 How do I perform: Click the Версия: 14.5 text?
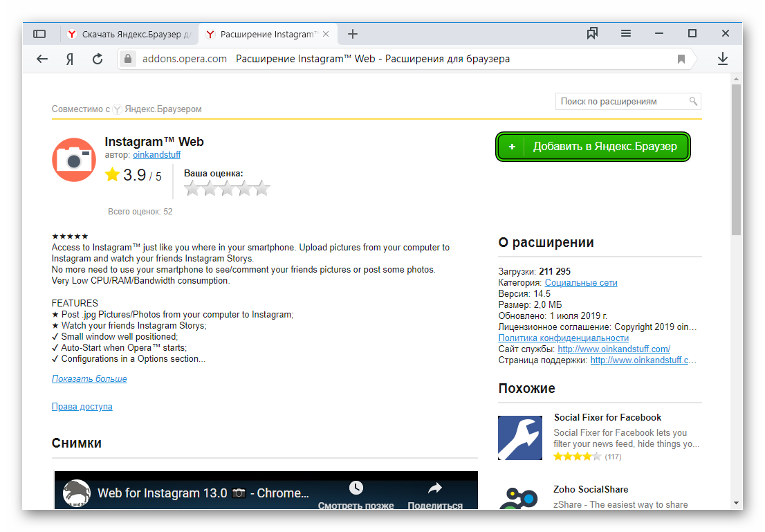click(x=524, y=294)
